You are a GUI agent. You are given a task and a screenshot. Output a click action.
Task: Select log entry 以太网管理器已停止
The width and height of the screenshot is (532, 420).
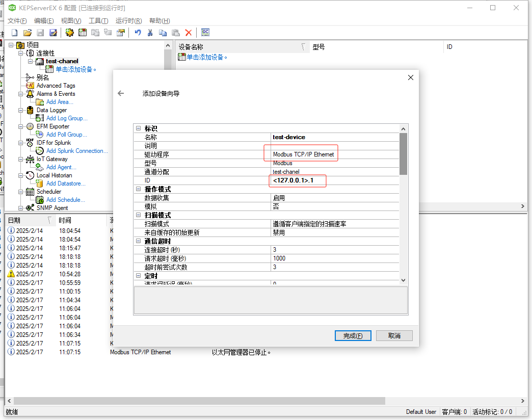pyautogui.click(x=241, y=352)
